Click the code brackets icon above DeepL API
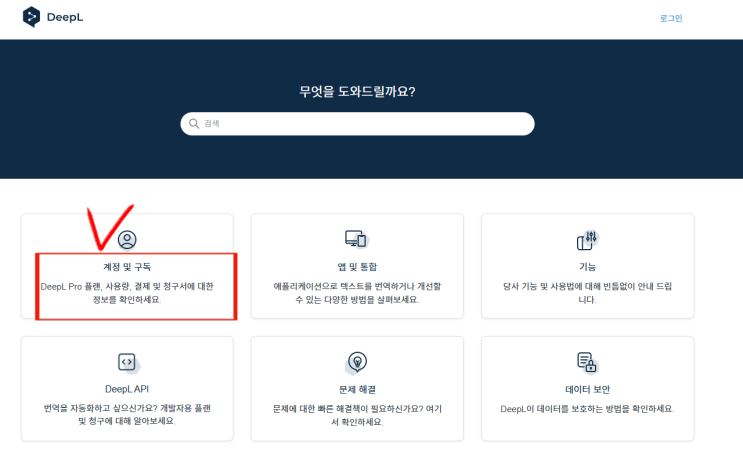This screenshot has height=469, width=743. 128,363
